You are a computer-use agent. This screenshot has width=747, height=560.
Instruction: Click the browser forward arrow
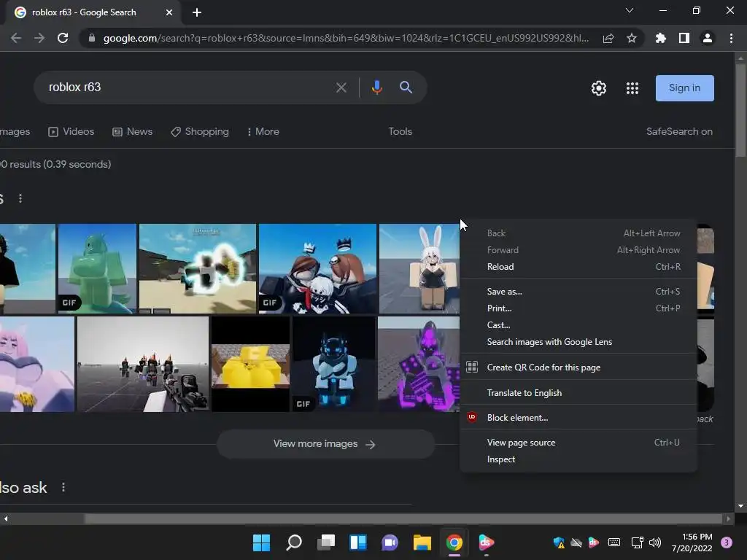tap(39, 38)
